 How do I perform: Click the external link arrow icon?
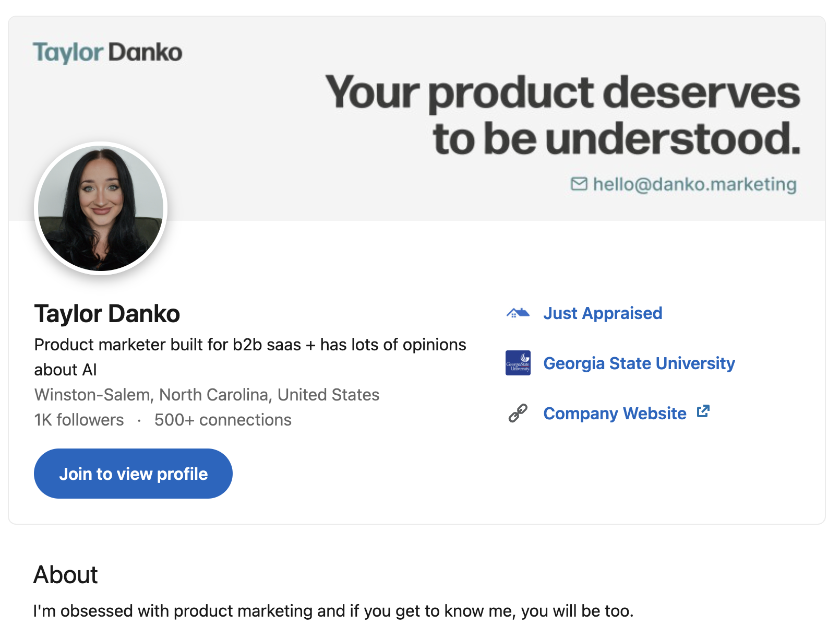[703, 411]
